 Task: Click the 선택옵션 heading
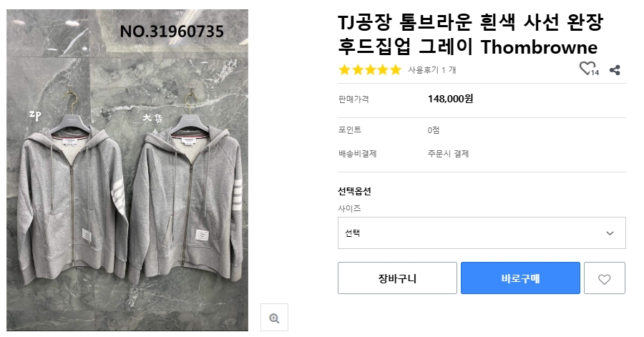tap(354, 192)
